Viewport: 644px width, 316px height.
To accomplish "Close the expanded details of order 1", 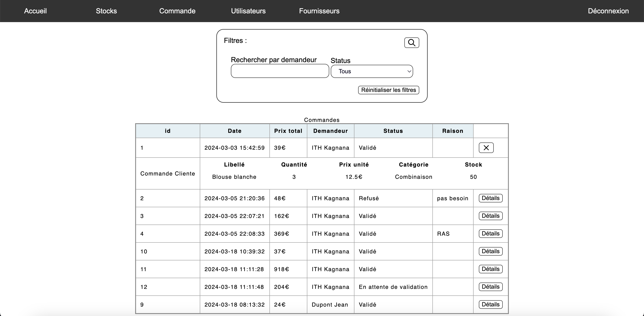I will 486,148.
